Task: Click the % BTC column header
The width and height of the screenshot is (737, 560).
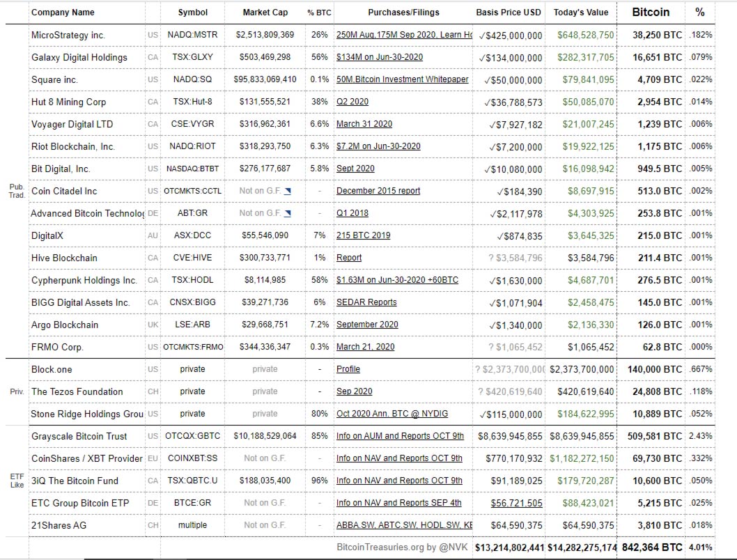Action: (319, 13)
